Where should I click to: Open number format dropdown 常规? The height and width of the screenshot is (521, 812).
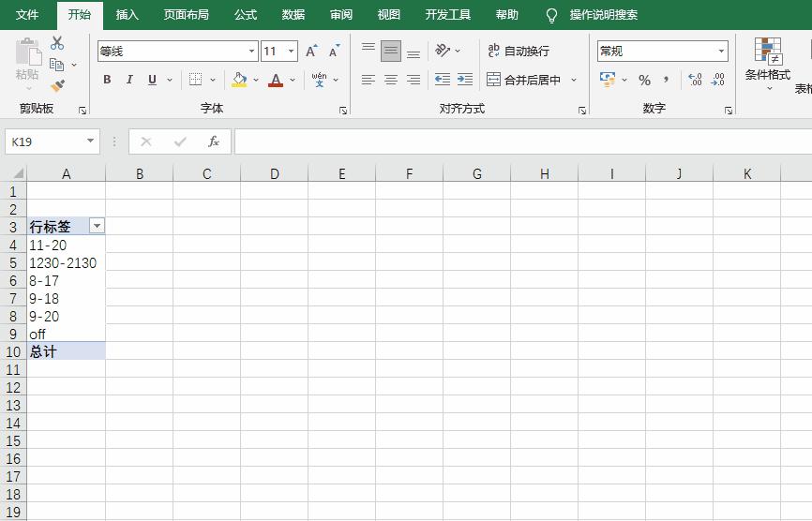click(721, 52)
